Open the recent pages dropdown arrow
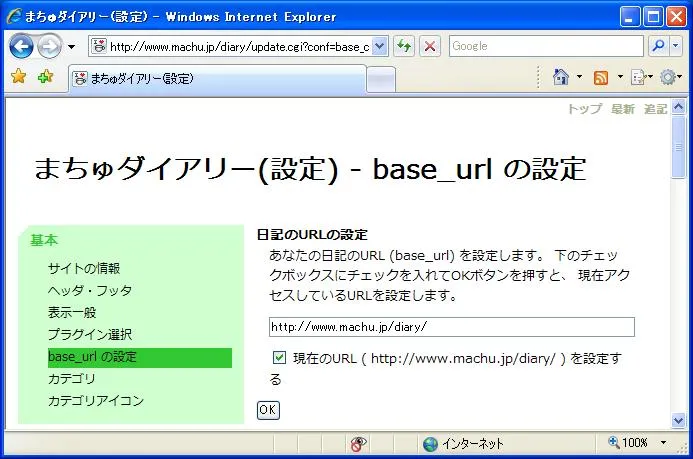Image resolution: width=693 pixels, height=459 pixels. pyautogui.click(x=72, y=47)
